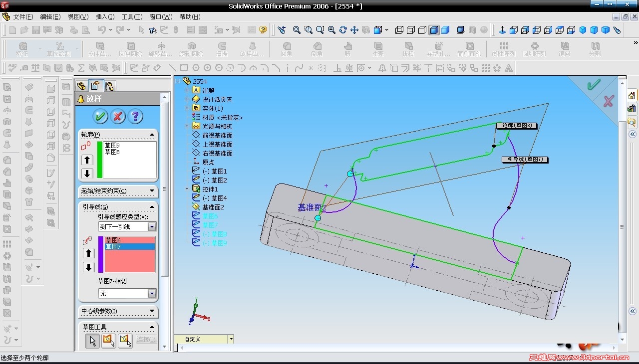Image resolution: width=639 pixels, height=364 pixels.
Task: Confirm loft with the viewport corner checkmark
Action: (x=594, y=85)
